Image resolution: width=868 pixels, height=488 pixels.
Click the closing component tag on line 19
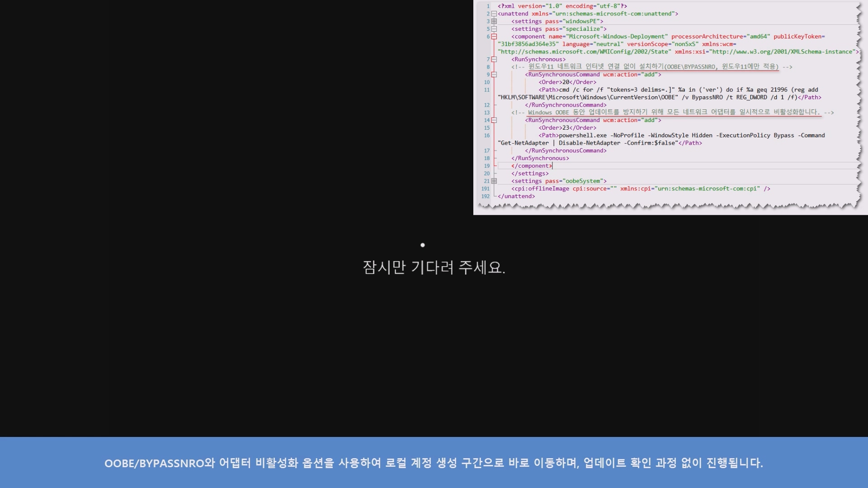532,166
